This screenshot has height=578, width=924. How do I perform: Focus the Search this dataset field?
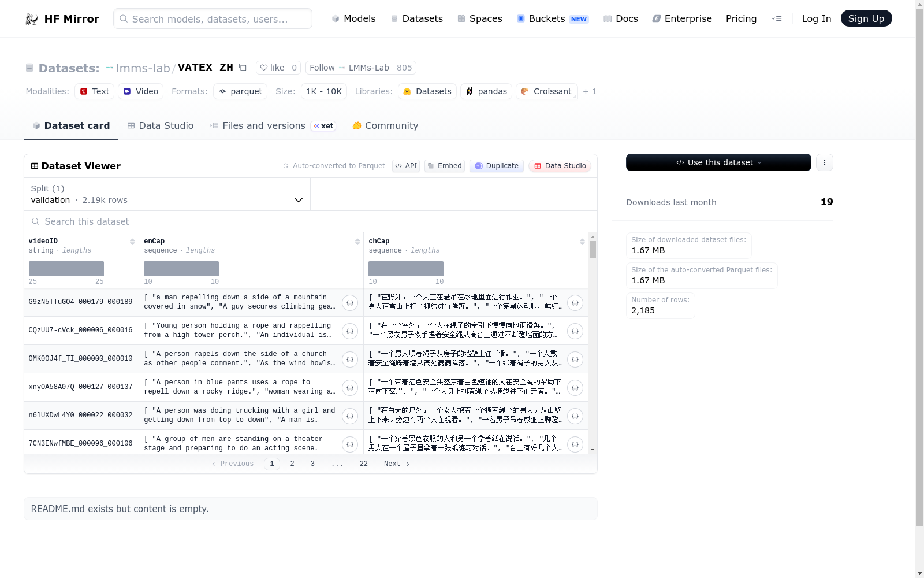coord(311,221)
